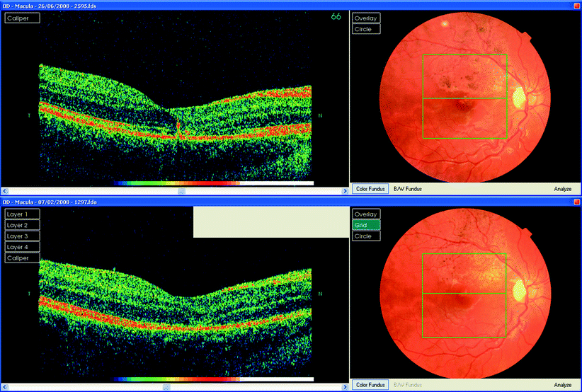Viewport: 582px width, 392px height.
Task: Pick Layer 4 in the bottom scan
Action: [22, 247]
